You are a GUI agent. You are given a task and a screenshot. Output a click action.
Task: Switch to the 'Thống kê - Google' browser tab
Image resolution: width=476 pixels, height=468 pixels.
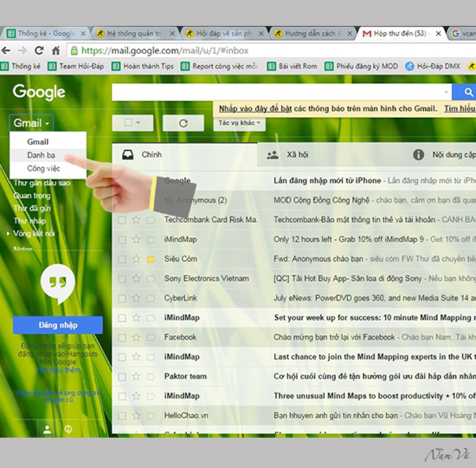click(46, 33)
